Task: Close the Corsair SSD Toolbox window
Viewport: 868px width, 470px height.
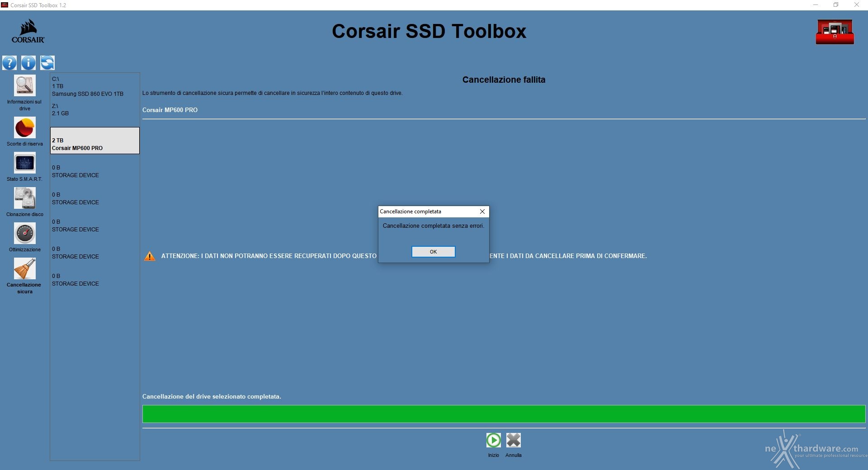Action: [x=857, y=5]
